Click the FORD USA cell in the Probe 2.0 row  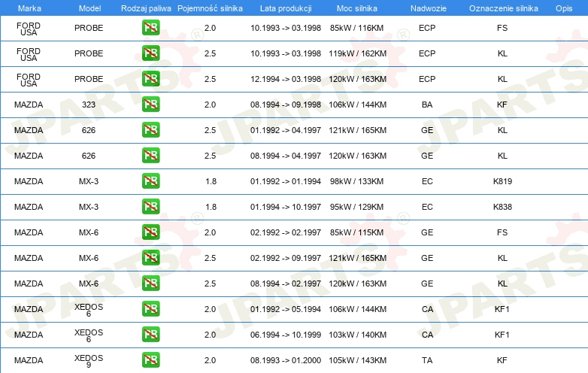click(x=29, y=29)
